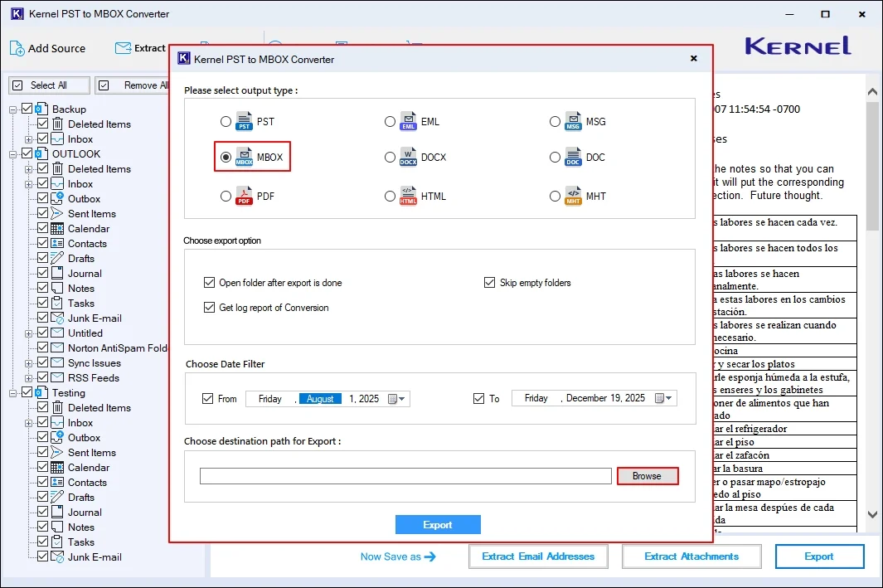Screen dimensions: 883x588
Task: Select the PST output format icon
Action: pos(243,121)
